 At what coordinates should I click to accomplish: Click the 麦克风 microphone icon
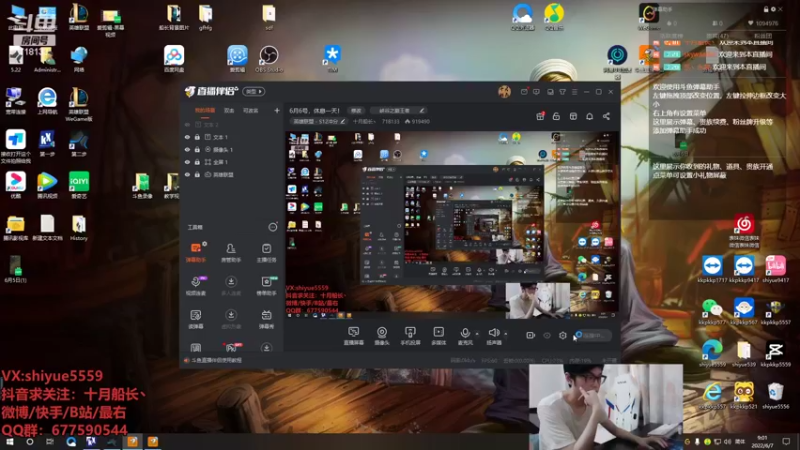(465, 333)
